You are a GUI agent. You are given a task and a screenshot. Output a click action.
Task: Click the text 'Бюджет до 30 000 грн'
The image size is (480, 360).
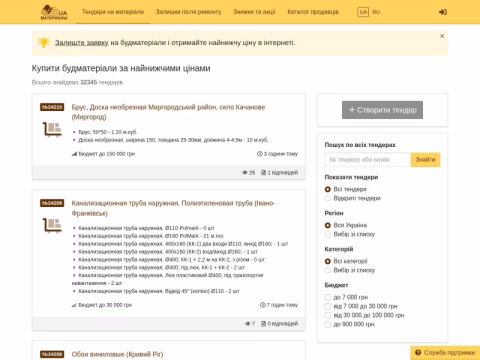click(x=105, y=305)
